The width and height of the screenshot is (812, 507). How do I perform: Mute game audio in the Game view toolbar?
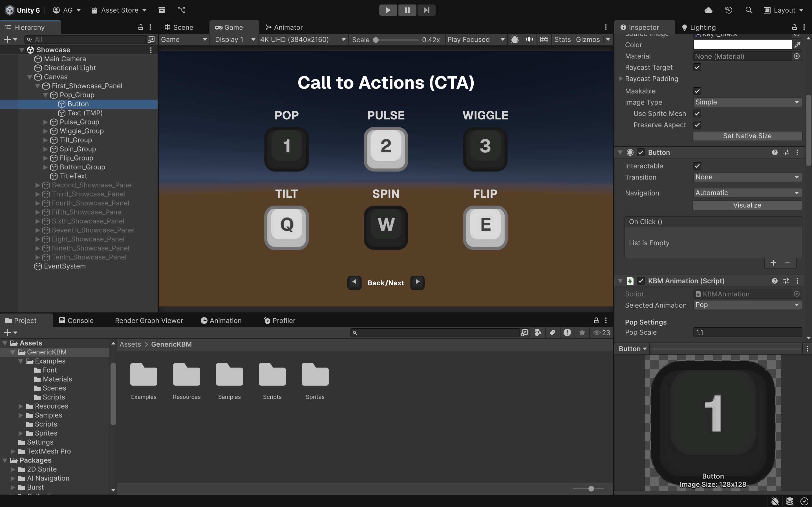pos(529,39)
